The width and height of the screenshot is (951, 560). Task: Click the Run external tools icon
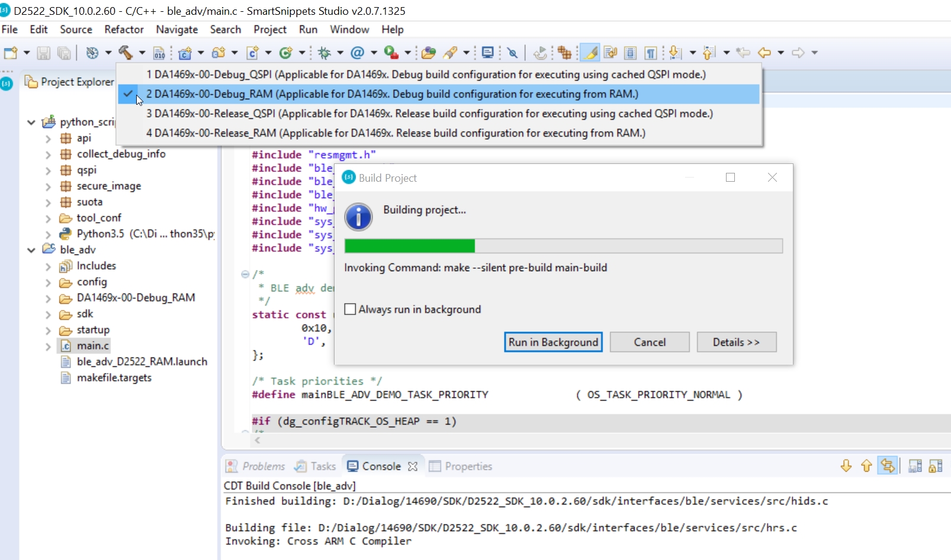[391, 53]
